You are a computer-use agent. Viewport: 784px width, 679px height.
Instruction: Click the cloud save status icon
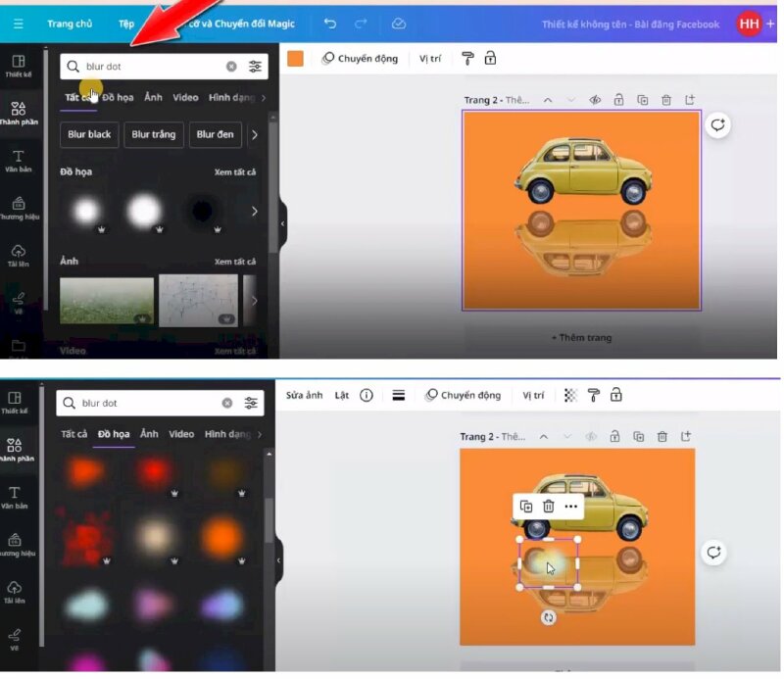pos(398,24)
